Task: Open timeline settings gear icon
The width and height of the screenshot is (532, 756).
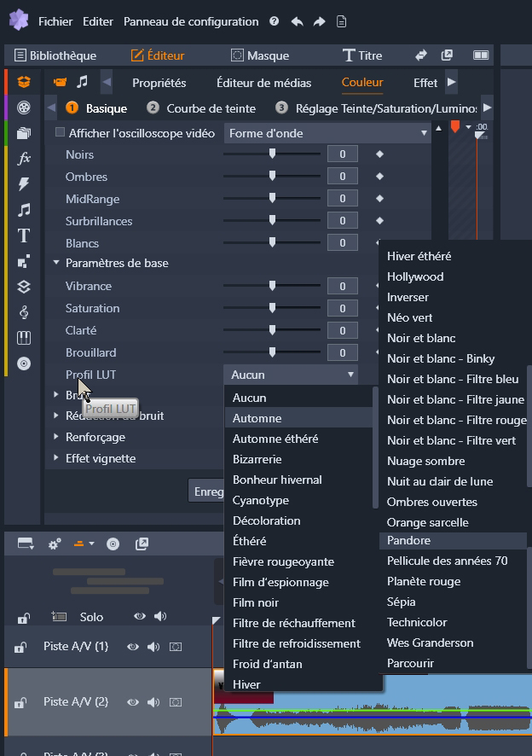Action: pos(55,544)
